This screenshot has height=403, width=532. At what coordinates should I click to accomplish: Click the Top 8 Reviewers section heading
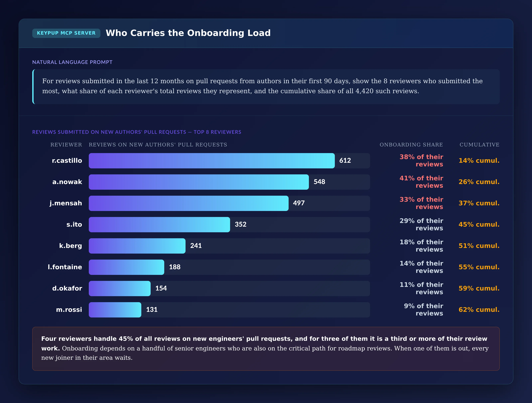[137, 132]
